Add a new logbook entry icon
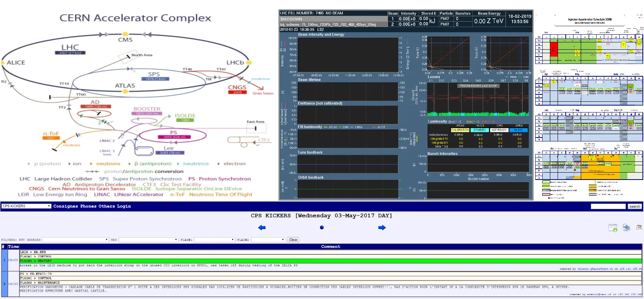Screen dimensions: 644x299 (613, 228)
